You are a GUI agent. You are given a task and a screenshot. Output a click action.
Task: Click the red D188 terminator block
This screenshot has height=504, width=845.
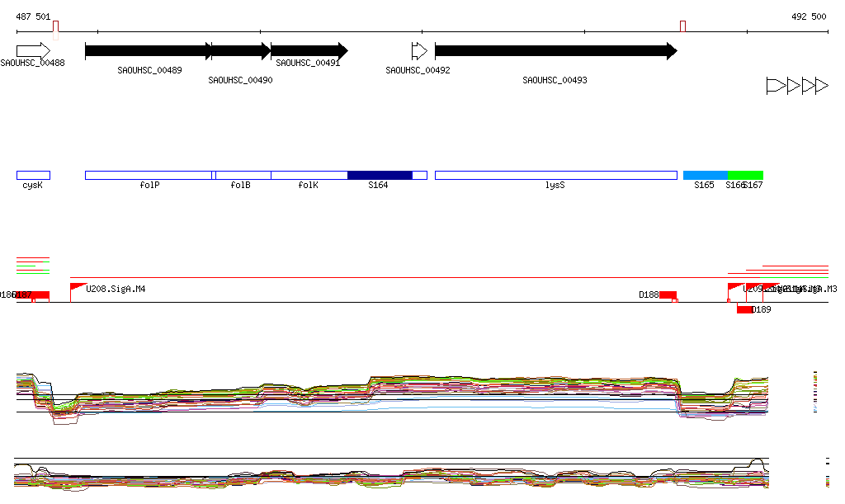[x=668, y=294]
